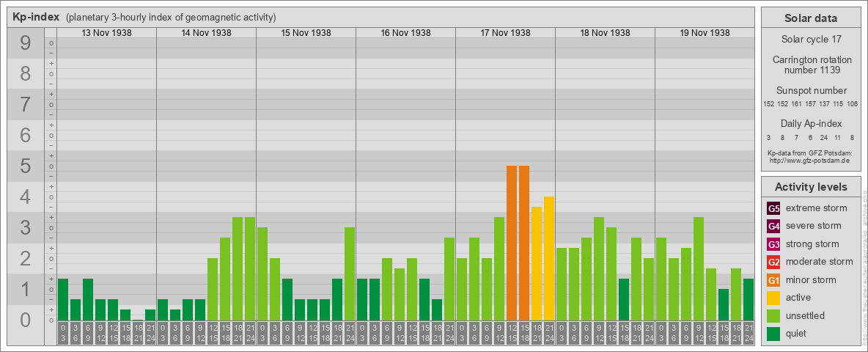Image resolution: width=868 pixels, height=352 pixels.
Task: Open the gfz-potsdam.de link
Action: pyautogui.click(x=809, y=161)
